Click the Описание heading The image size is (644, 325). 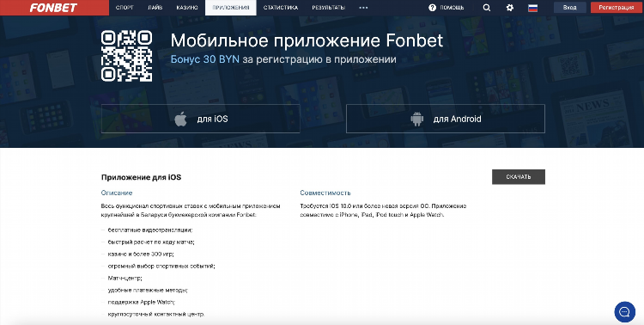tap(117, 193)
